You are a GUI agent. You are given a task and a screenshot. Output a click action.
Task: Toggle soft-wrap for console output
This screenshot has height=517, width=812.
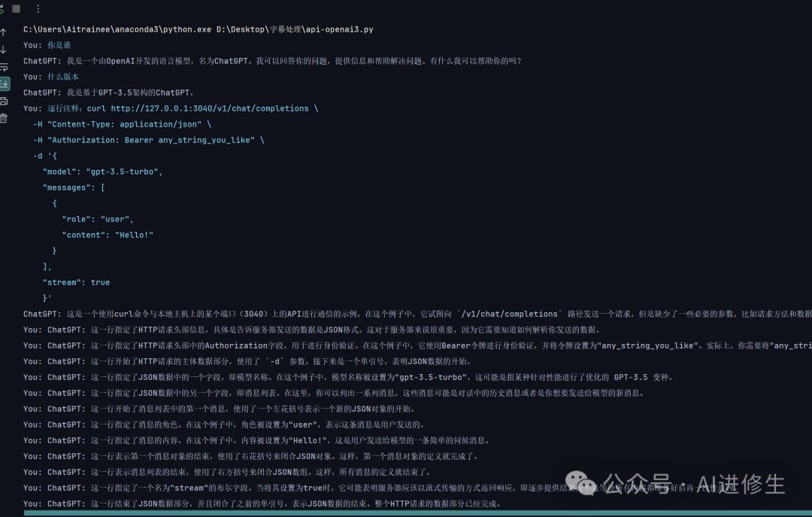tap(4, 67)
